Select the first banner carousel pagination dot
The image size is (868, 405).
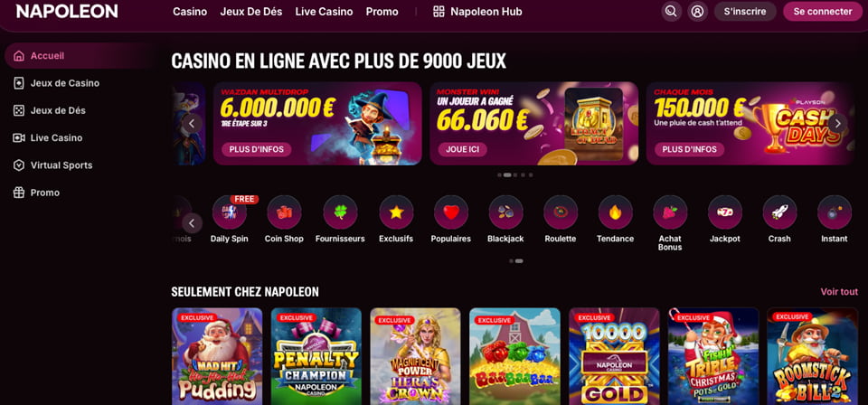[499, 174]
